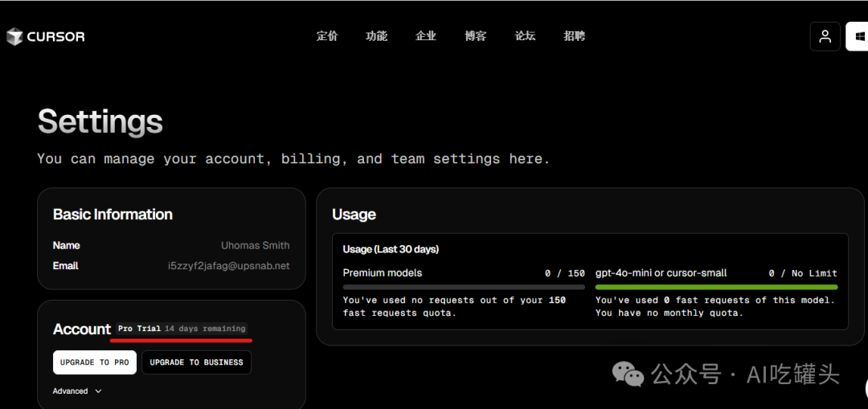Open the 招聘 careers page
Screen dimensions: 868x409
point(575,36)
